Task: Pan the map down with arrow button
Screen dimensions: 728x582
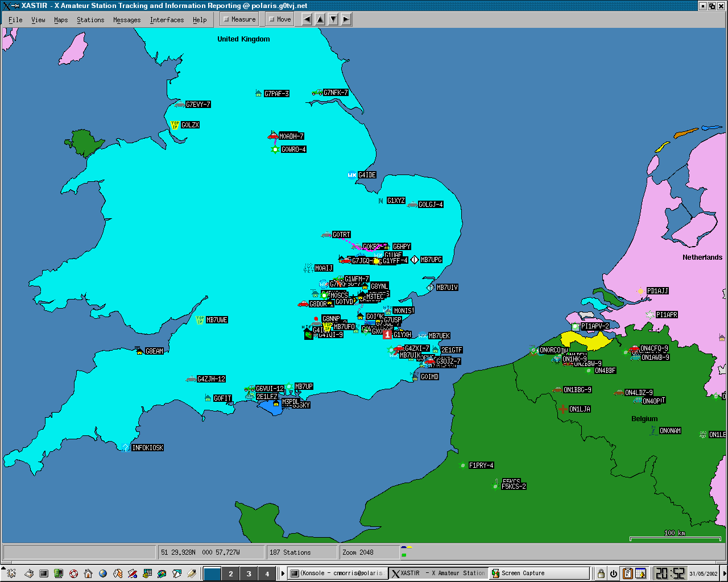Action: 333,19
